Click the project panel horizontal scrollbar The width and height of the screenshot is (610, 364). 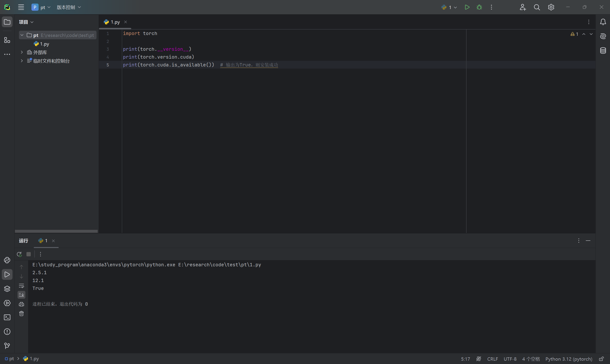pyautogui.click(x=56, y=231)
